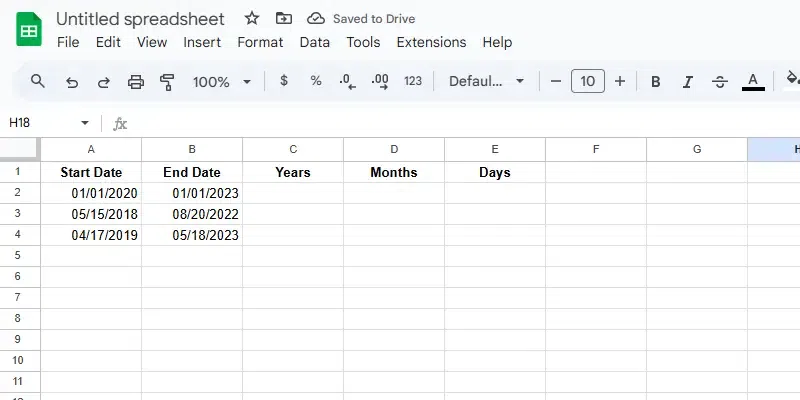Undo the last action
This screenshot has width=800, height=400.
(x=72, y=82)
